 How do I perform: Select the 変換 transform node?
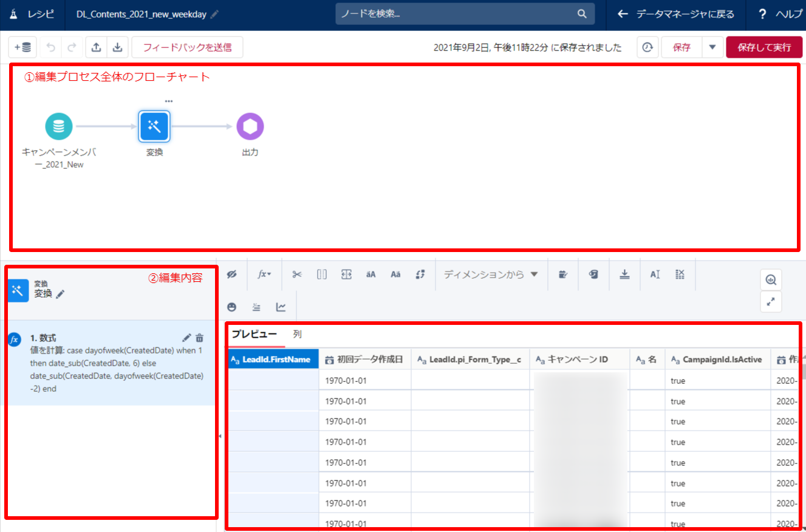[x=154, y=126]
